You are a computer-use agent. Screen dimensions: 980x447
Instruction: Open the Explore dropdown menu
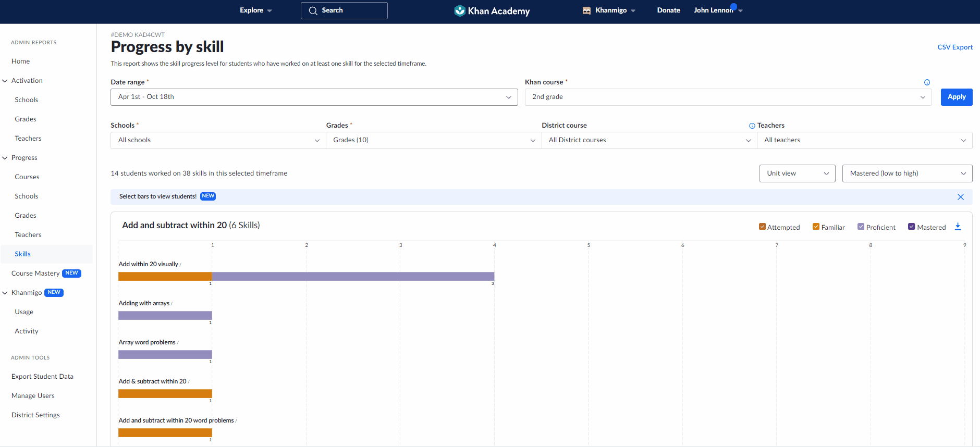point(255,10)
